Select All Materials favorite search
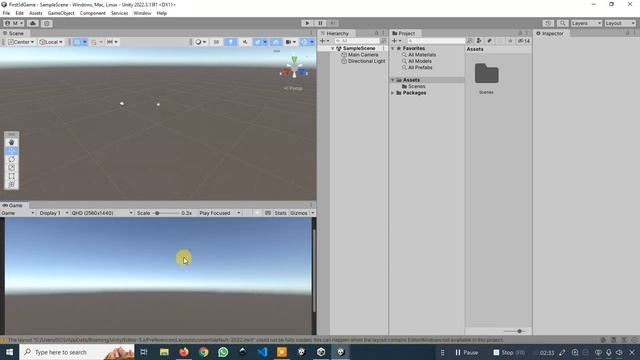 [422, 55]
